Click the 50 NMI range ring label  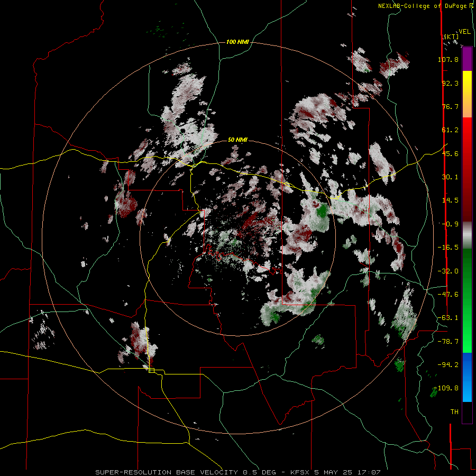pos(237,140)
